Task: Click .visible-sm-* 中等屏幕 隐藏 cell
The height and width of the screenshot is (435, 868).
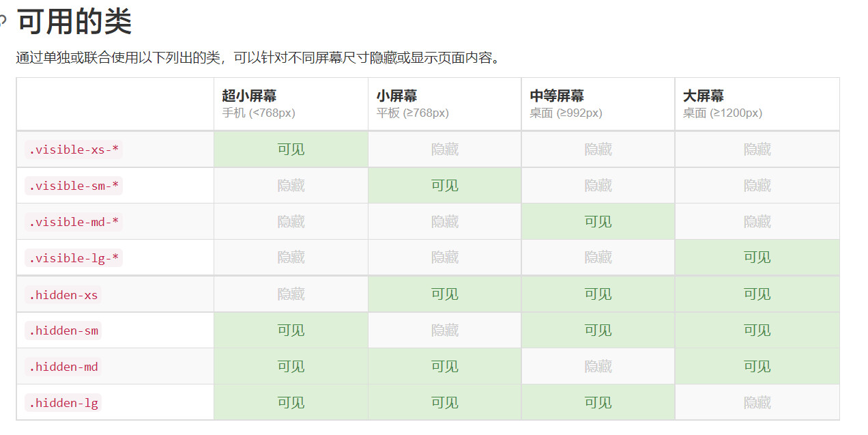Action: pos(598,186)
